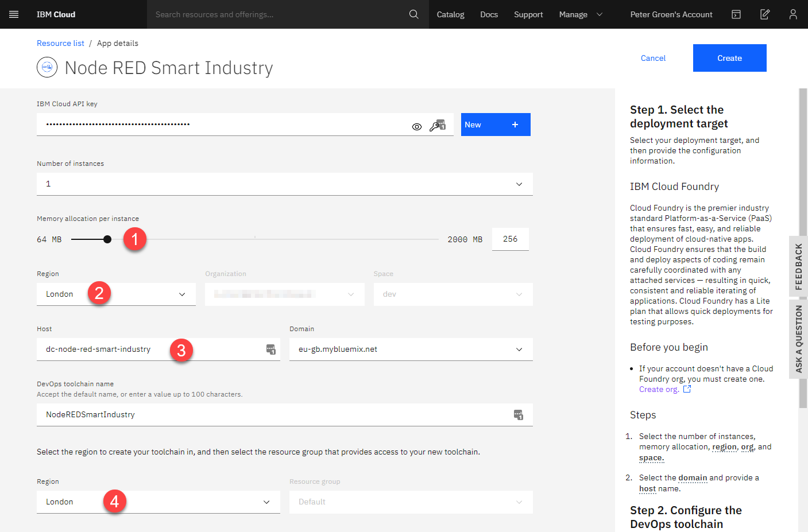This screenshot has width=808, height=532.
Task: Click the right panel scrollbar
Action: pyautogui.click(x=803, y=248)
